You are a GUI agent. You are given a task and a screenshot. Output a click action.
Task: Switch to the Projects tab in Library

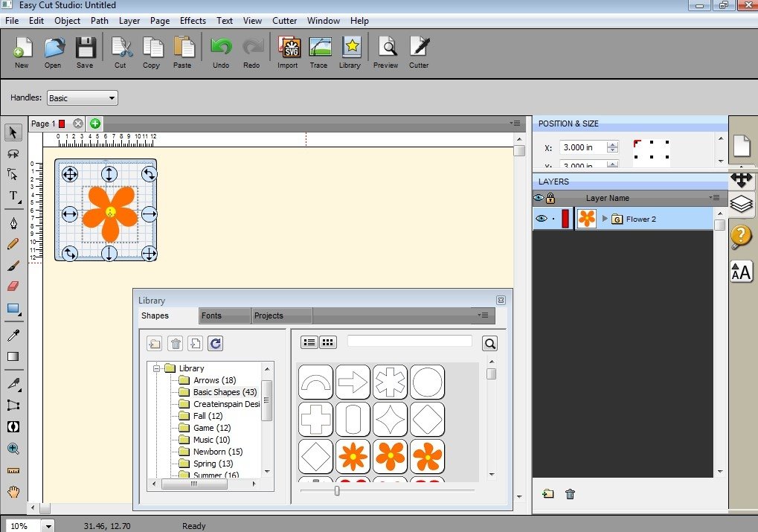(281, 315)
